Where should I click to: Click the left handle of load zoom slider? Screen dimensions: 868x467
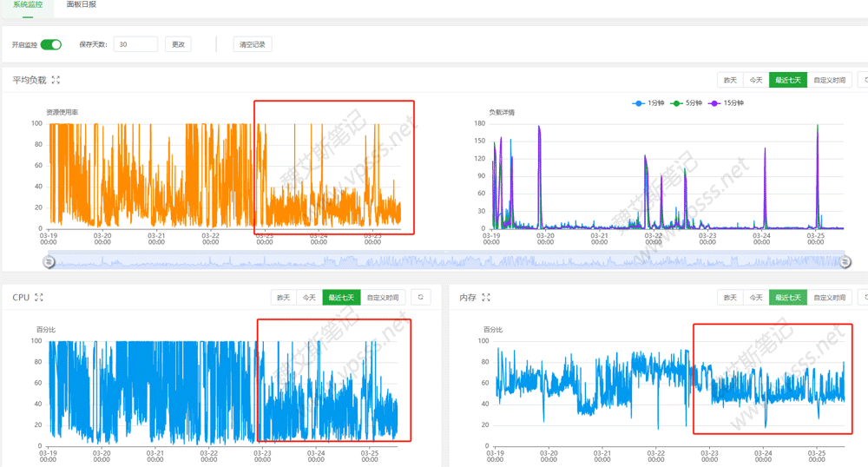tap(49, 261)
